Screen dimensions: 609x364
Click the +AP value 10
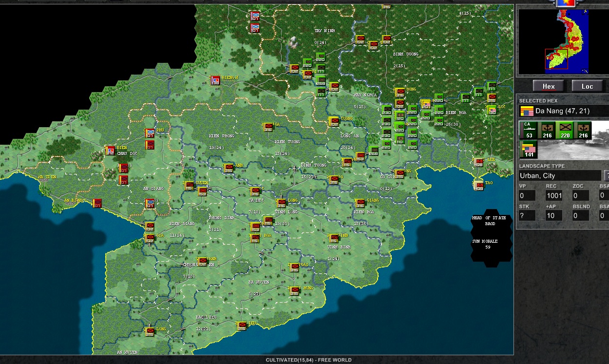[554, 215]
